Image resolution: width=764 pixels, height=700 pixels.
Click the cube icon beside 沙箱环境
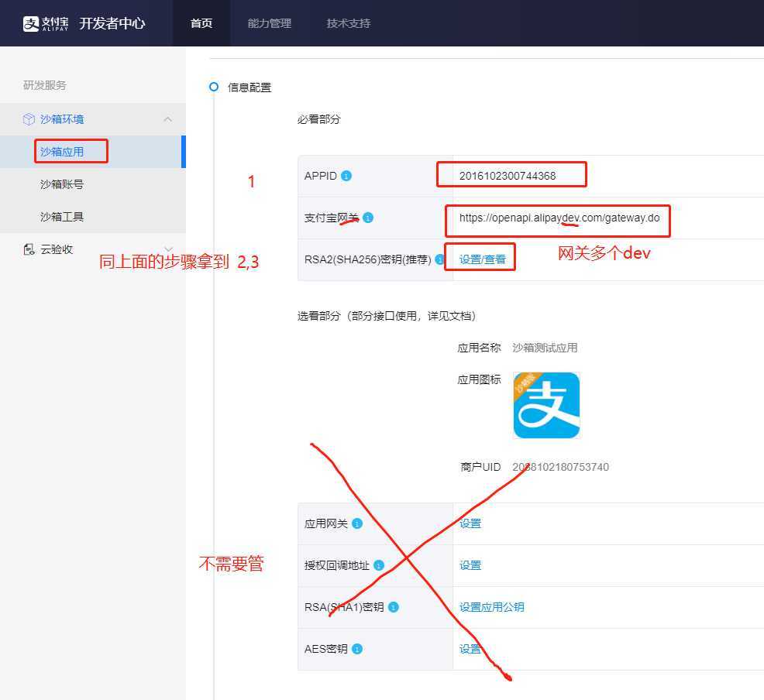coord(29,119)
